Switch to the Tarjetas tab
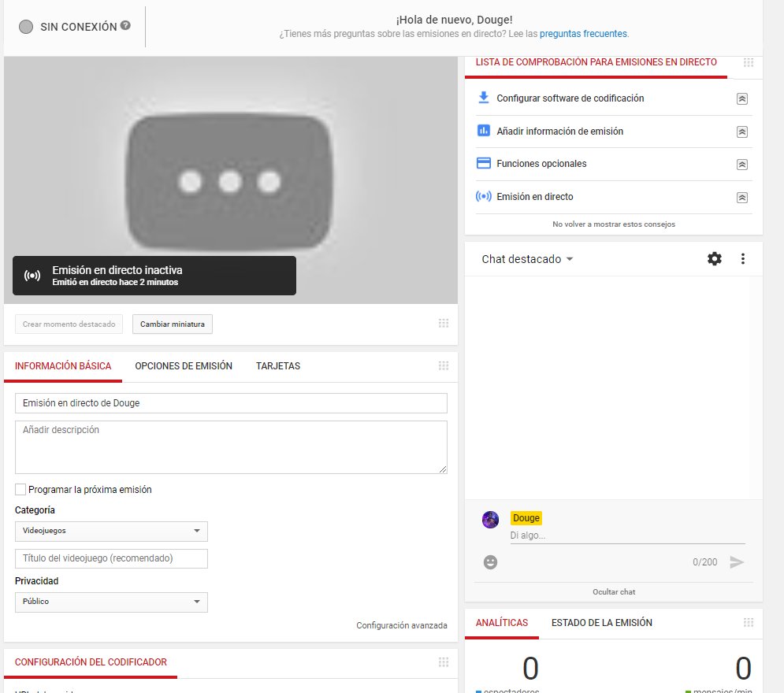Screen dimensions: 784x693 pyautogui.click(x=278, y=365)
